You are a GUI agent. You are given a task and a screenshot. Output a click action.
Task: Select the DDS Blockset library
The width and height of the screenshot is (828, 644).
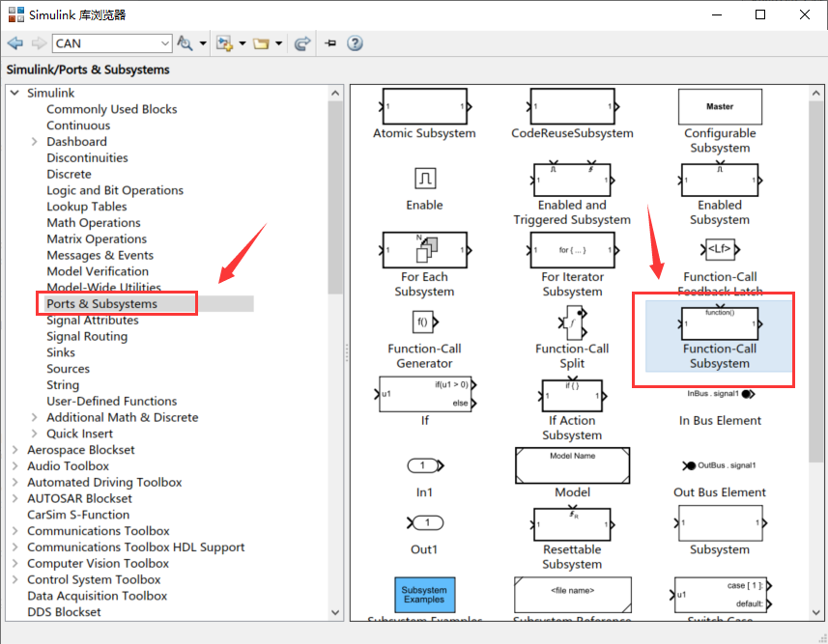pyautogui.click(x=64, y=612)
